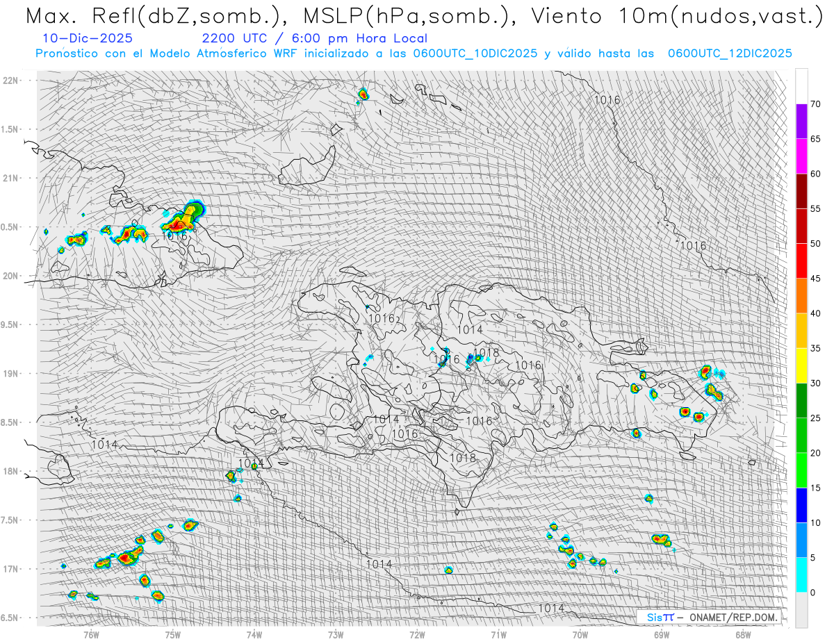Click the gray below-zero legend swatch
The height and width of the screenshot is (644, 834).
click(x=801, y=610)
